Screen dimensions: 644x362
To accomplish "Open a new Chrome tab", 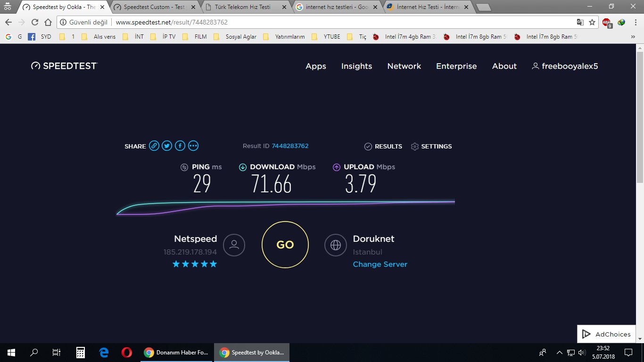I will [483, 7].
